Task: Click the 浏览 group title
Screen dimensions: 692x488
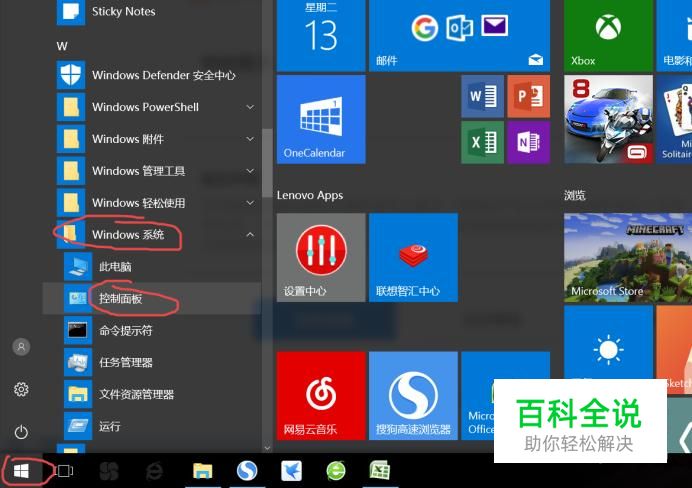Action: pos(574,195)
